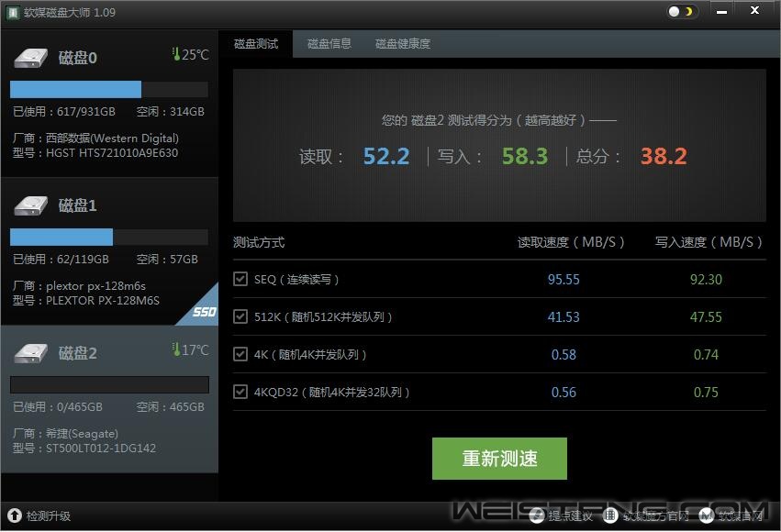
Task: Minimize the disk master window
Action: [x=721, y=11]
